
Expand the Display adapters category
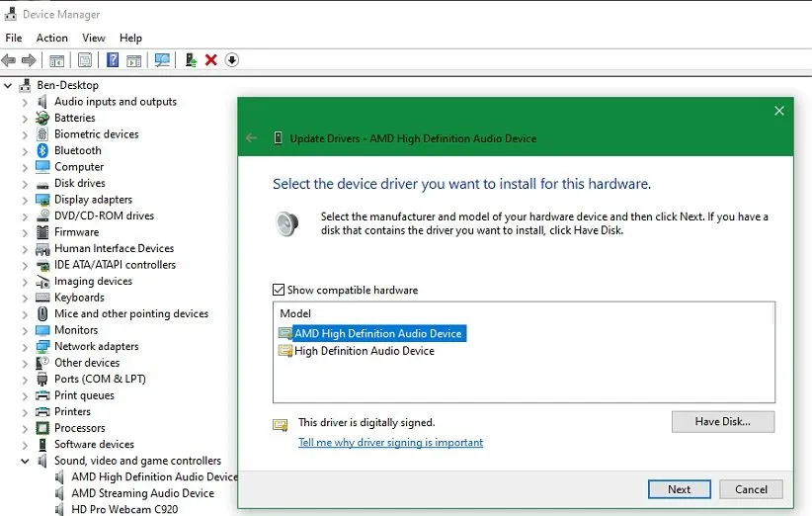tap(25, 200)
